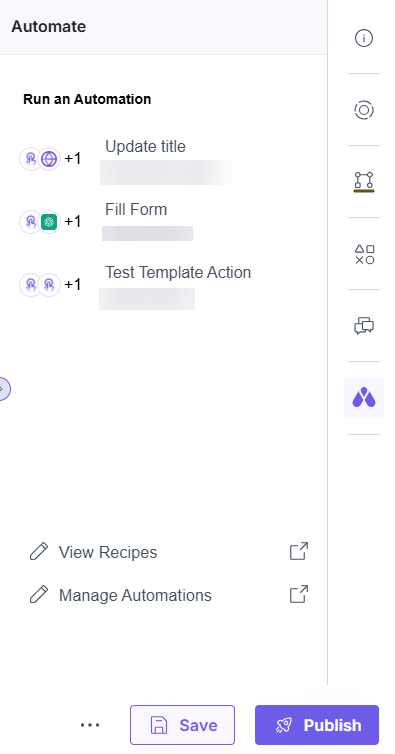
Task: Run the Fill Form automation
Action: click(136, 209)
